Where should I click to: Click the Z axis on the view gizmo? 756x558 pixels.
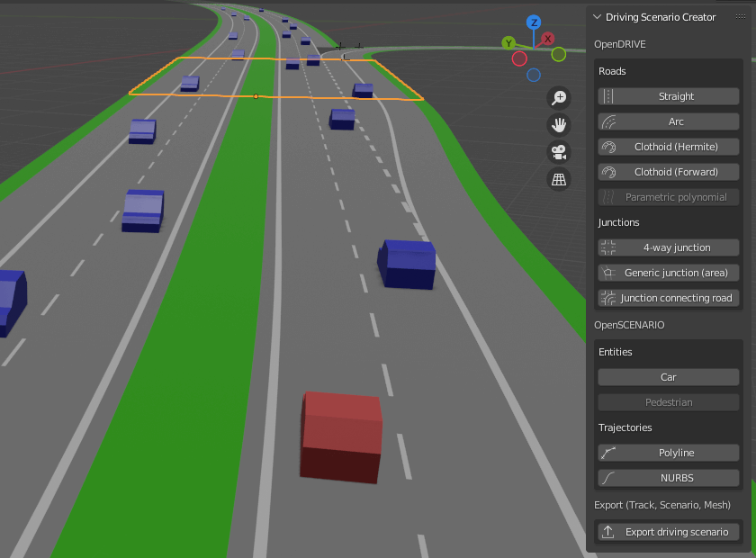click(x=533, y=23)
